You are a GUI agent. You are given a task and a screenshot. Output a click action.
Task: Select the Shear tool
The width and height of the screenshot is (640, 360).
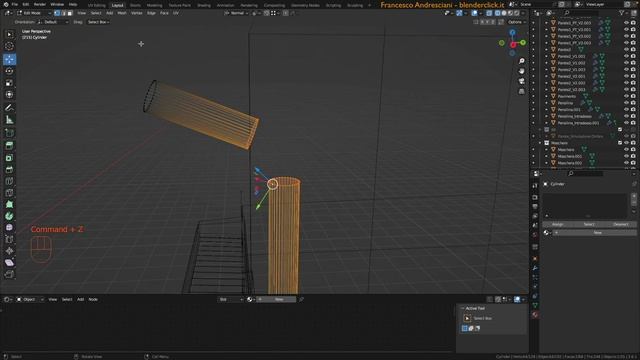(x=9, y=262)
